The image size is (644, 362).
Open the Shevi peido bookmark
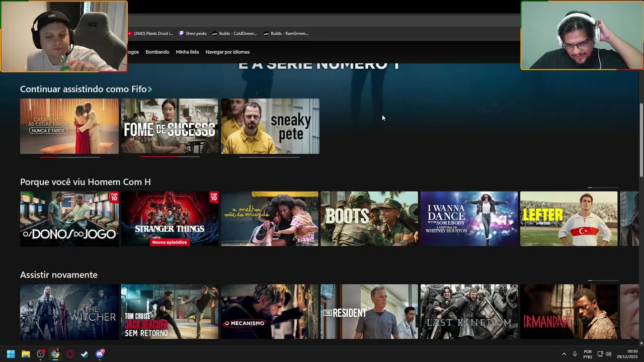pyautogui.click(x=193, y=34)
